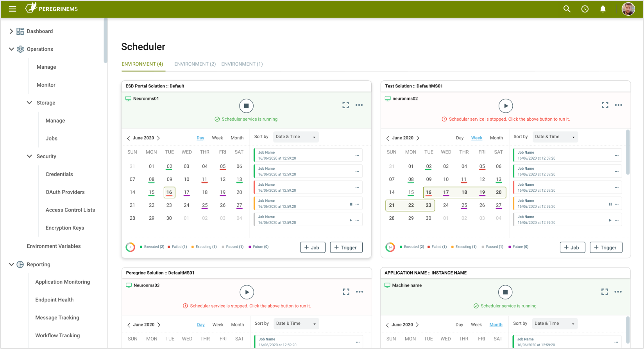Screen dimensions: 644x349
Task: Add a job in Neuronms01 panel
Action: [313, 248]
